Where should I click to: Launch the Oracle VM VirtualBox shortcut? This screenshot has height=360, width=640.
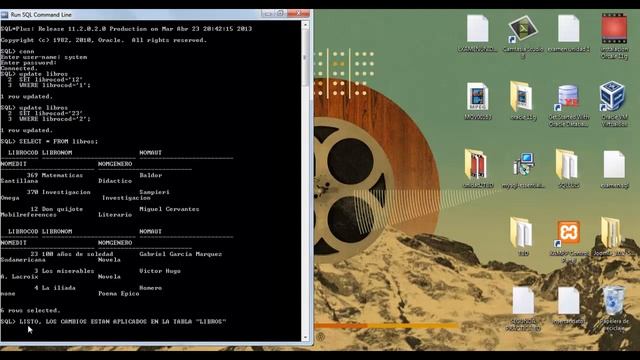pyautogui.click(x=612, y=96)
